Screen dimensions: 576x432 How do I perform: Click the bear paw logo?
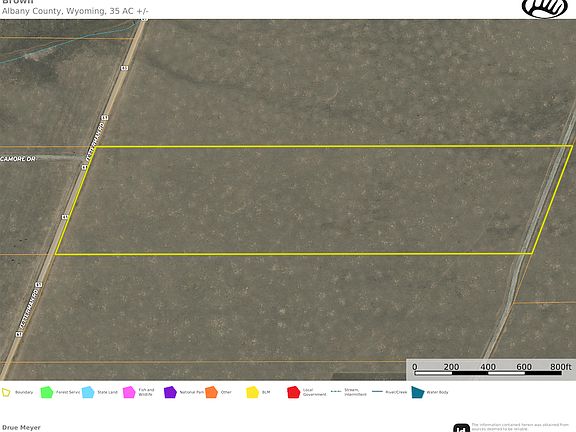[x=545, y=8]
